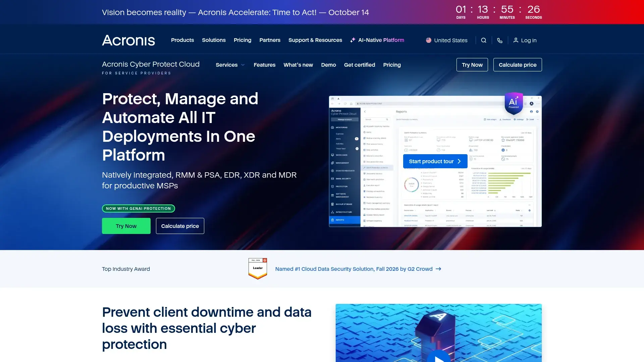Click the NOW WITH GENAI PROTECTION badge

coord(139,208)
